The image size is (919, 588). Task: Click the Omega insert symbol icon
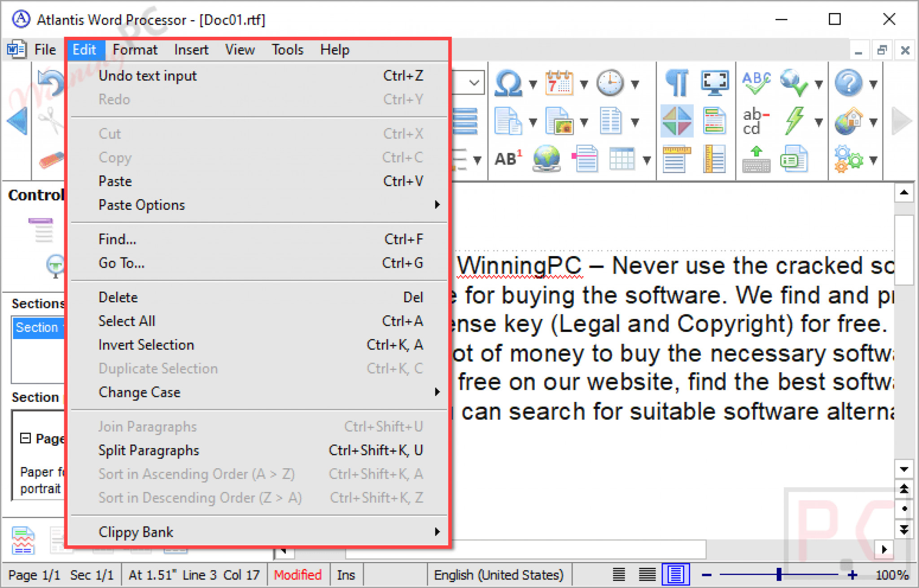[x=508, y=83]
